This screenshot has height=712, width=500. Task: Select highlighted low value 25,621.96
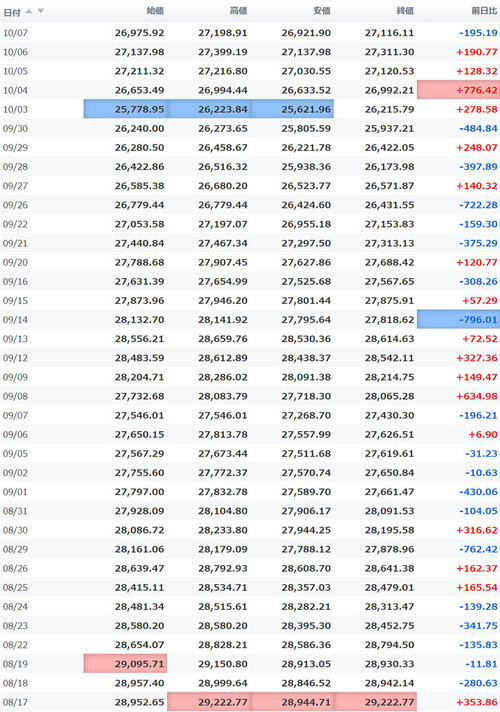coord(292,109)
